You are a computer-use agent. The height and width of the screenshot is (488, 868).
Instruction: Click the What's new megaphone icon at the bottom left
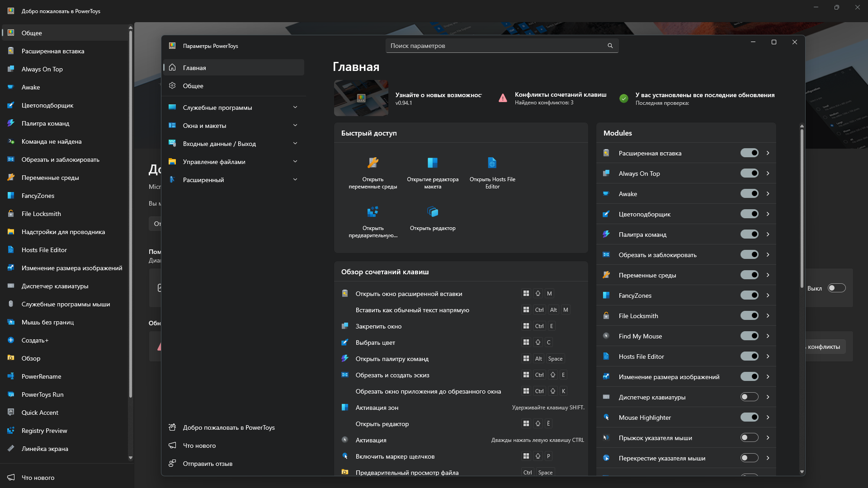(11, 477)
